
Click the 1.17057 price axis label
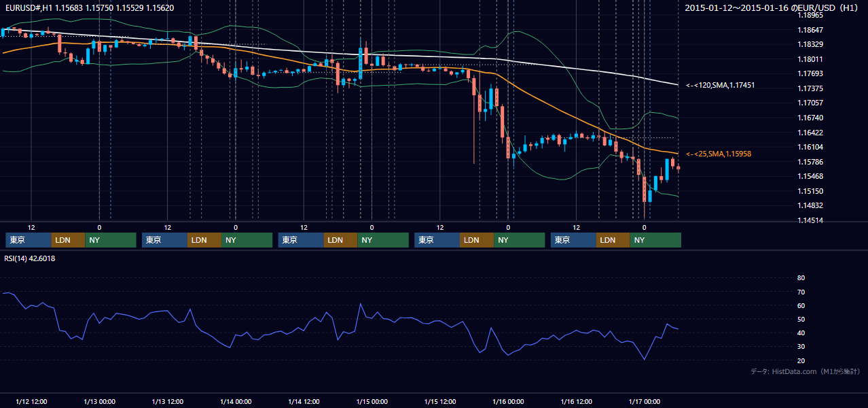(x=810, y=103)
